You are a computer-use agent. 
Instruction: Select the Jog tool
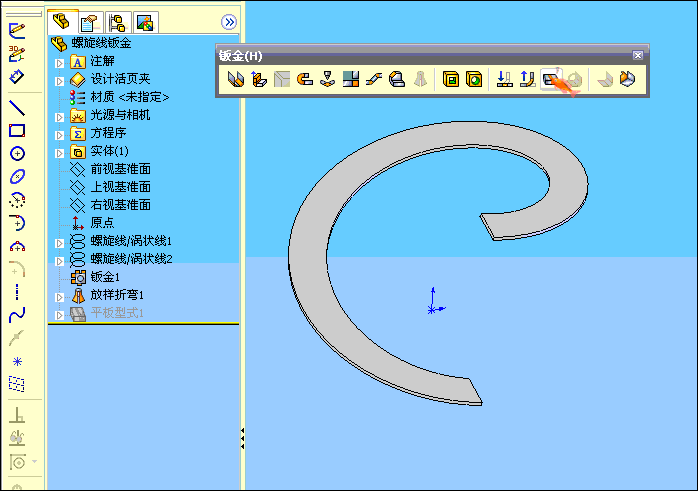click(x=374, y=79)
